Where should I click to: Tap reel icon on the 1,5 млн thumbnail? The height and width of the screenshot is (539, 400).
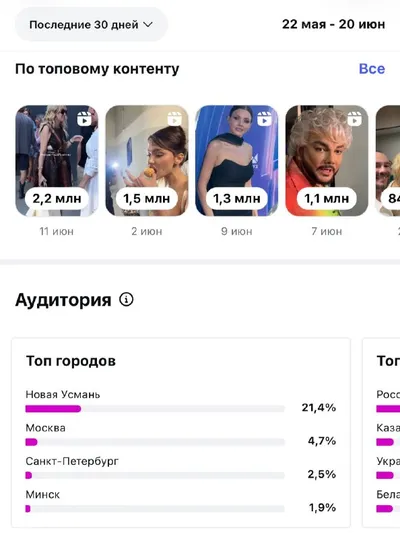(174, 119)
